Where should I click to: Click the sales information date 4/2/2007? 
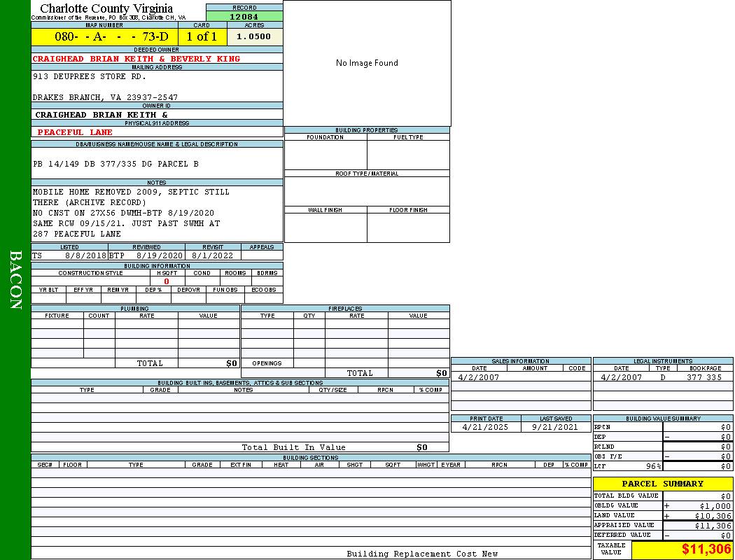click(x=477, y=377)
